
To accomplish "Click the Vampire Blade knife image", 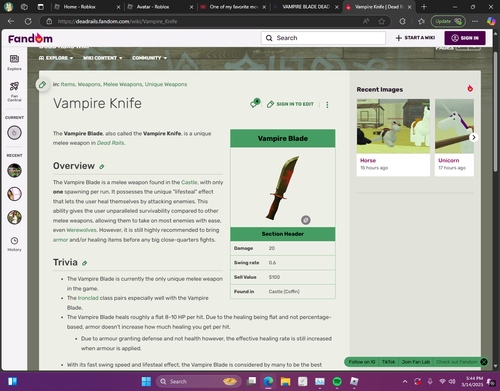I will coord(283,188).
